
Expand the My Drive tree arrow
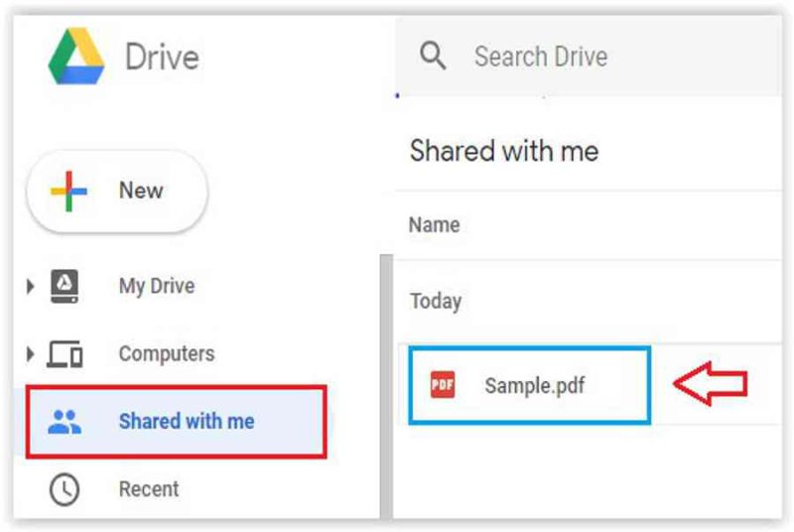pyautogui.click(x=30, y=286)
